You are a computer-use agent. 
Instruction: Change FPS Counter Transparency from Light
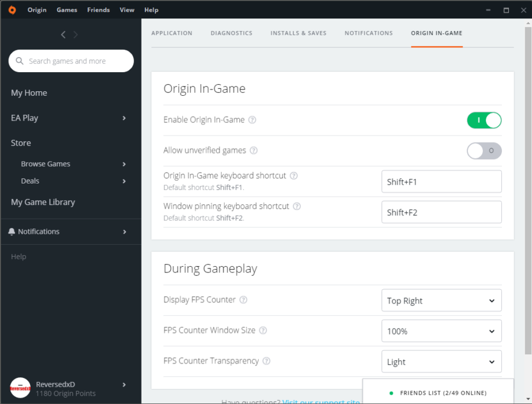[441, 361]
